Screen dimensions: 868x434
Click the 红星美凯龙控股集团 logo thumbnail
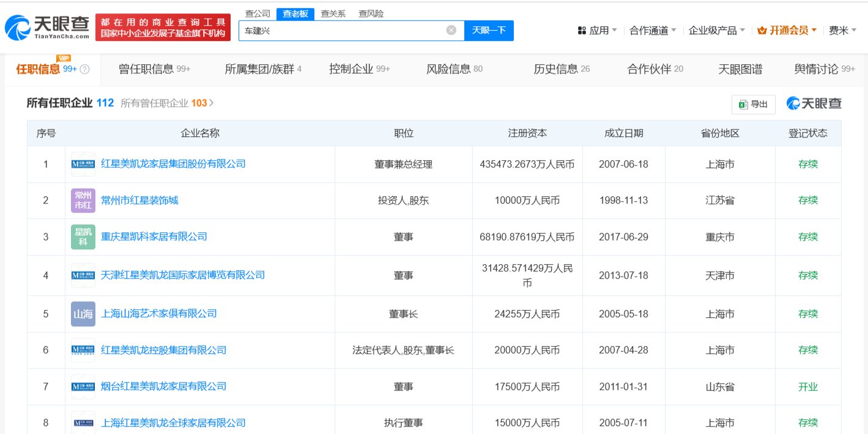[83, 350]
